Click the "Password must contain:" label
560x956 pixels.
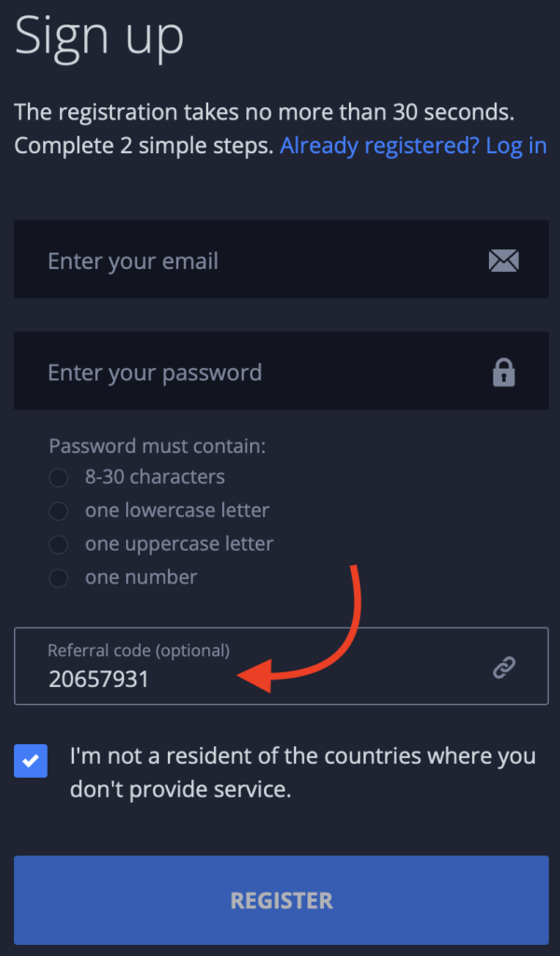point(157,446)
